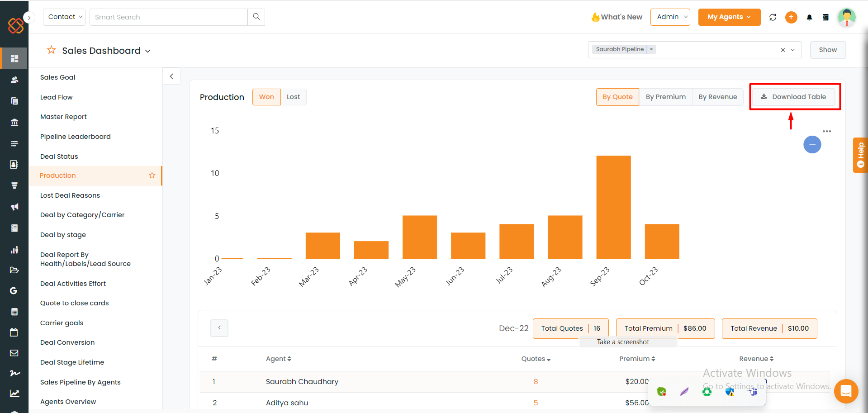The width and height of the screenshot is (868, 413).
Task: Open notifications via the bell icon
Action: coord(810,17)
